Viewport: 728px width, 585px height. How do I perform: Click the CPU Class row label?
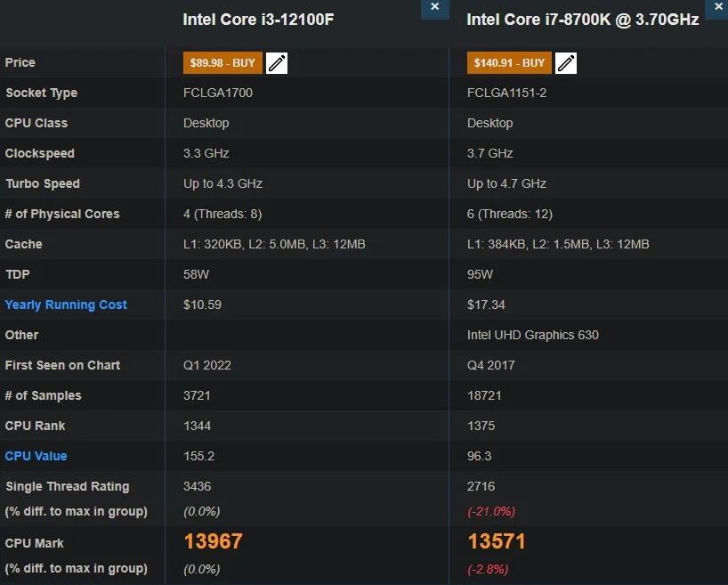tap(36, 123)
